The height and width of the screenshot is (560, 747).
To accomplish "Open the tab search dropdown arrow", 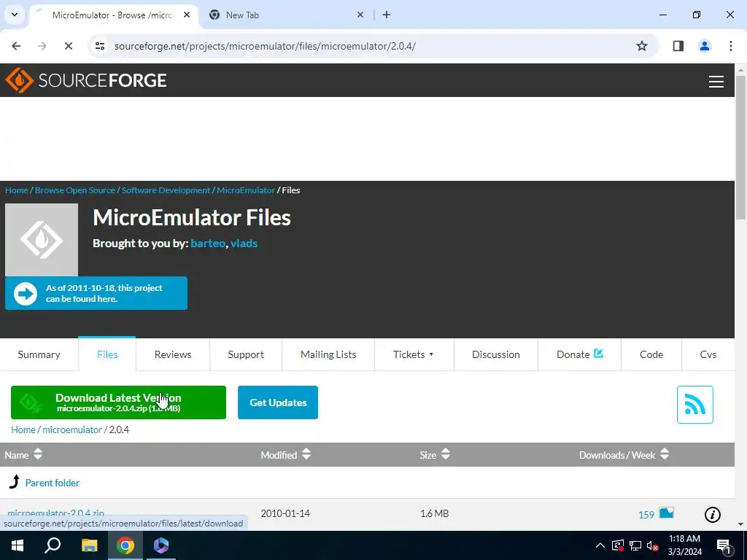I will [x=15, y=15].
